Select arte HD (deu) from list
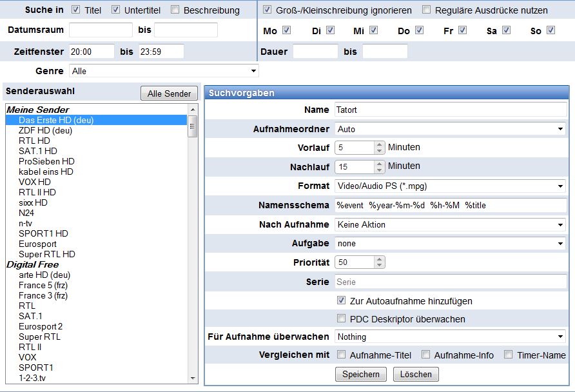 tap(45, 275)
